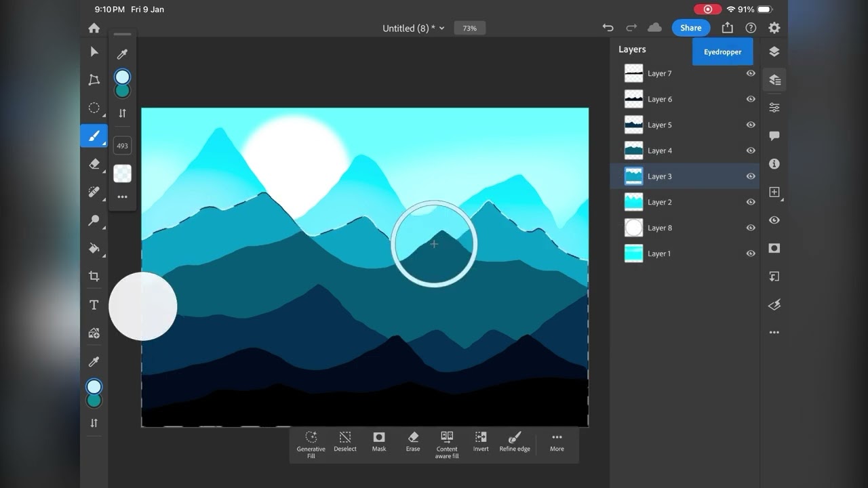This screenshot has width=868, height=488.
Task: Select the Clone stamp tool
Action: [94, 220]
